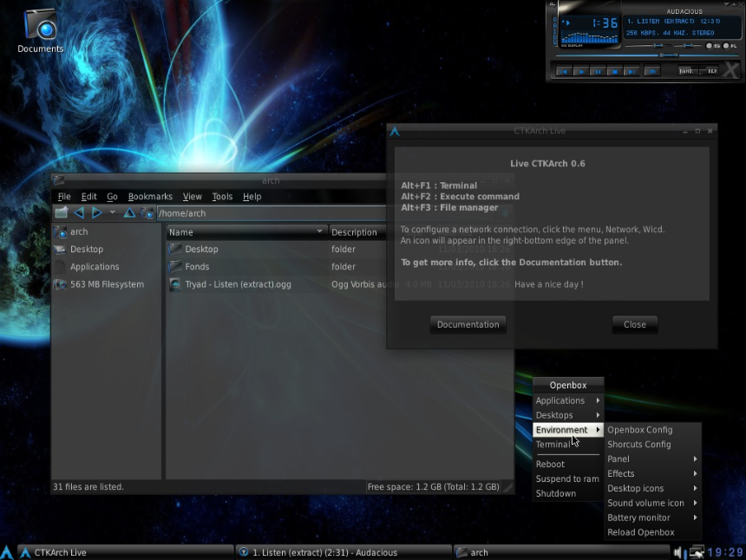Viewport: 746px width, 560px height.
Task: Go forward with the right arrow icon
Action: [x=96, y=213]
